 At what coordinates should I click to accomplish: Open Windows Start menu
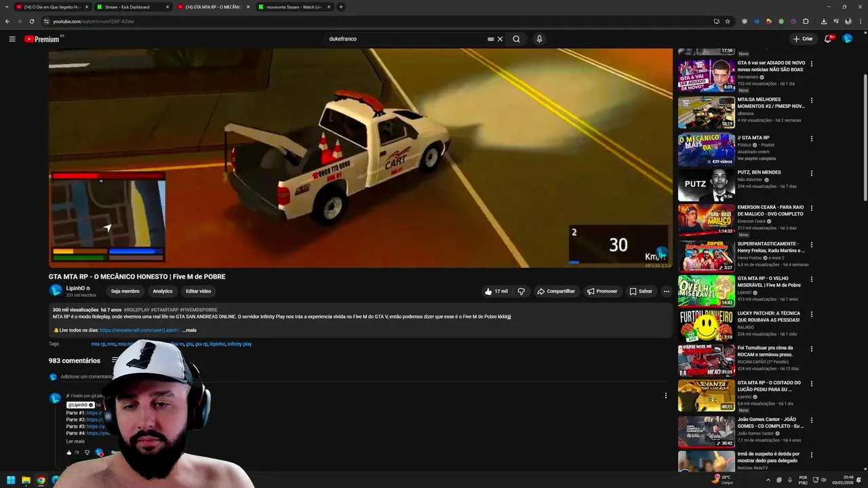click(11, 480)
